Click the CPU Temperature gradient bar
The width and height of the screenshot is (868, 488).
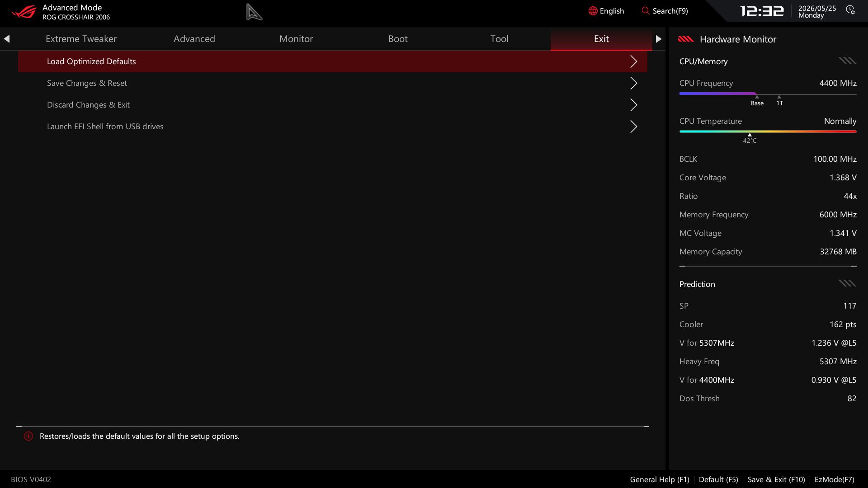(x=768, y=131)
